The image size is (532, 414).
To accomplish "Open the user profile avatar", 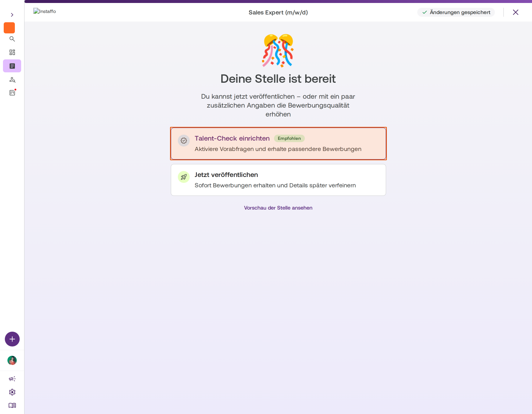I will point(12,361).
